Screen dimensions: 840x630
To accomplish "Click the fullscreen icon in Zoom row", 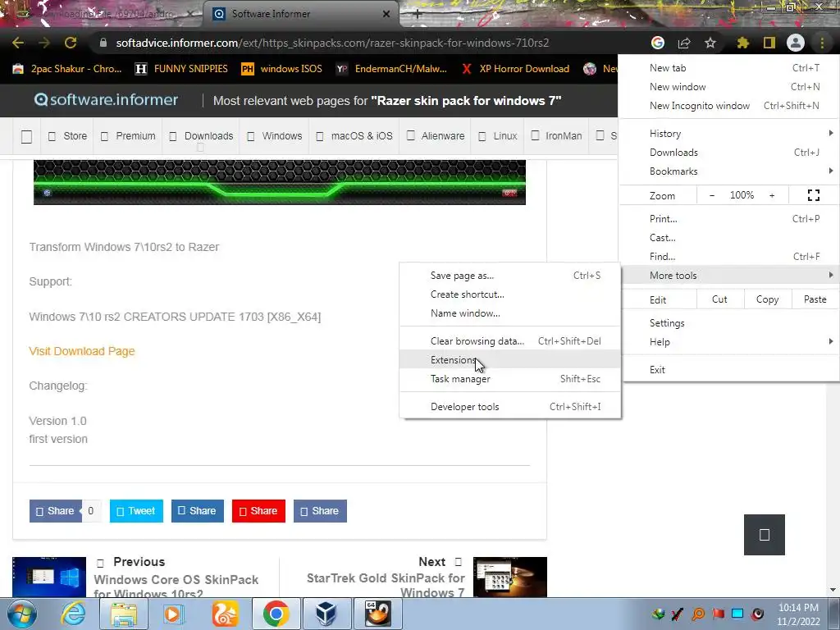I will (x=814, y=195).
